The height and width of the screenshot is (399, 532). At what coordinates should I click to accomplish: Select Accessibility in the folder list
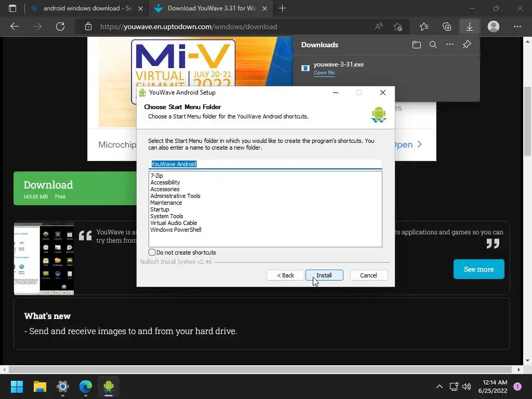click(165, 182)
